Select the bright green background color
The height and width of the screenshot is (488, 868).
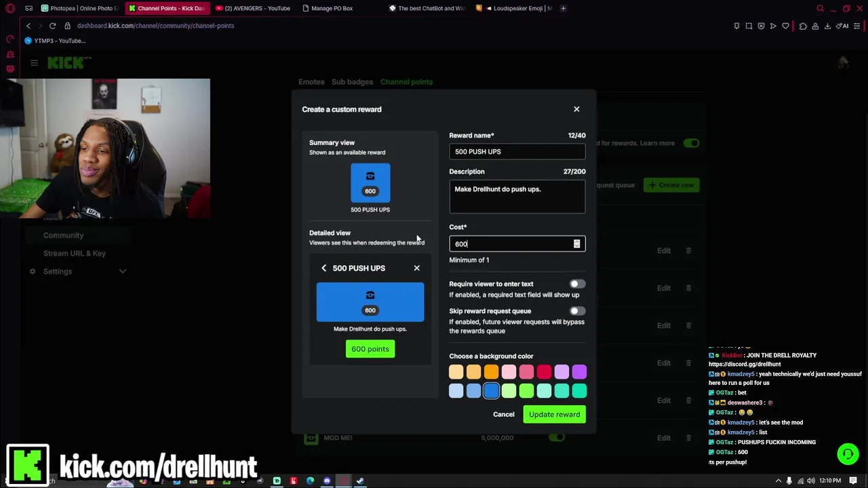[526, 390]
